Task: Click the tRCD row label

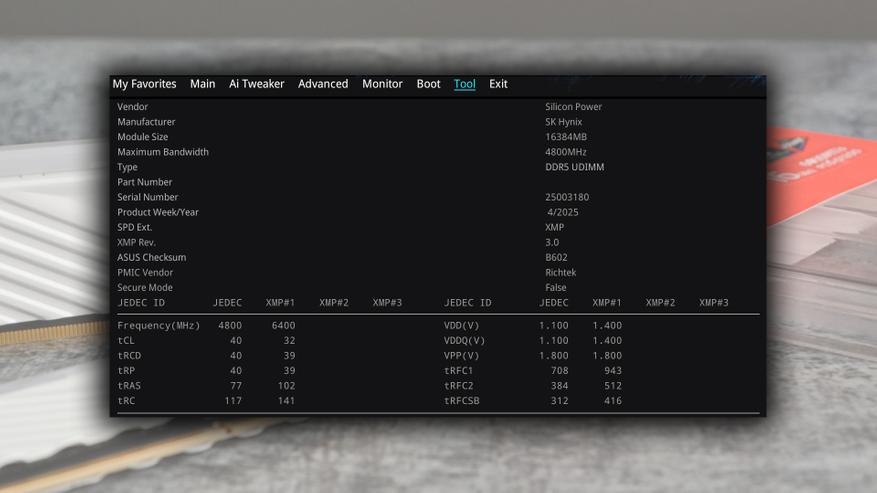Action: (x=129, y=356)
